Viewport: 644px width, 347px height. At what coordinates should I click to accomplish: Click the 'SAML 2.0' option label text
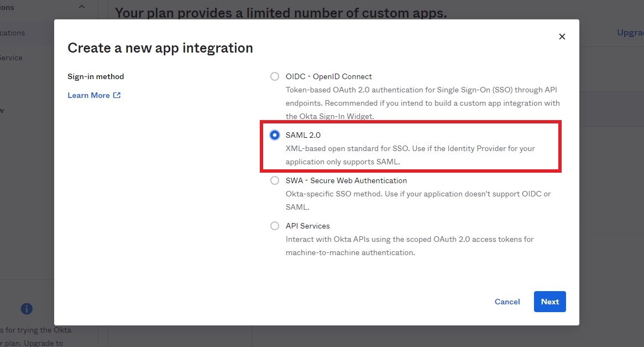click(303, 135)
